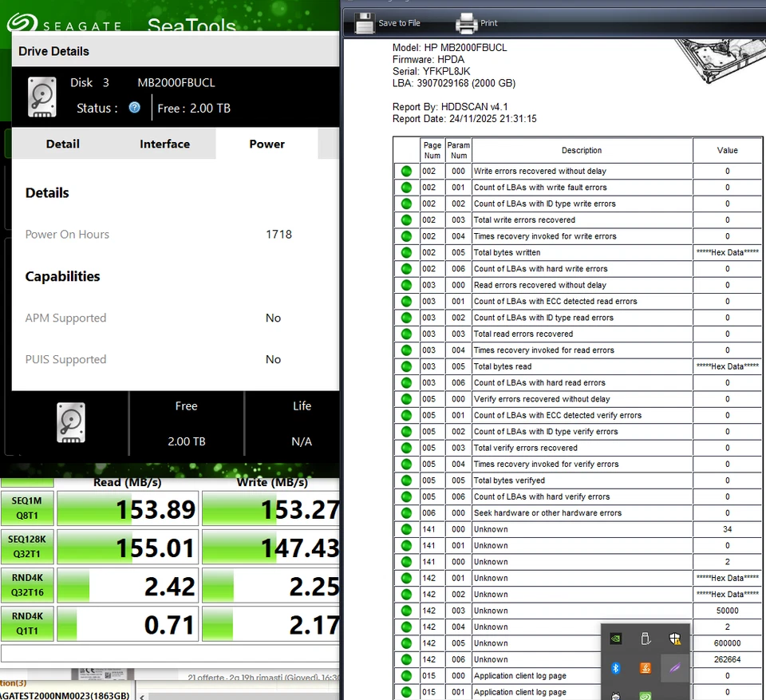Image resolution: width=766 pixels, height=700 pixels.
Task: Click green indicator for Application client log page
Action: [406, 675]
